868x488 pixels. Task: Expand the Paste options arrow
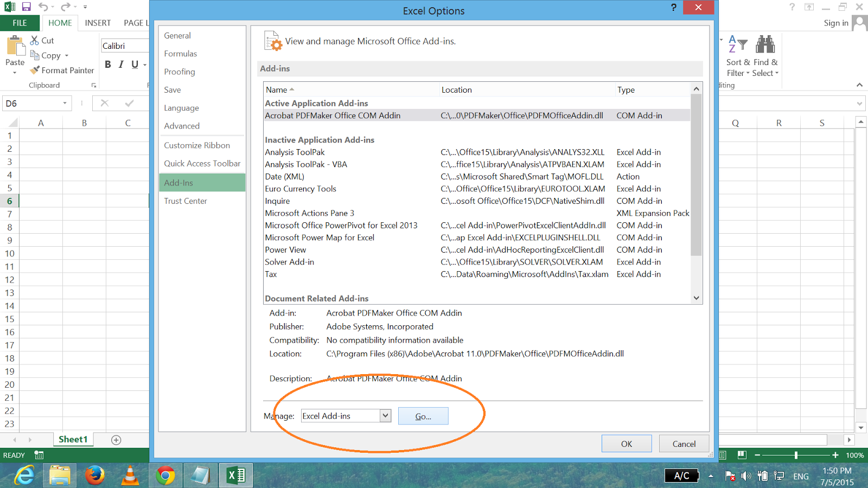(x=15, y=72)
